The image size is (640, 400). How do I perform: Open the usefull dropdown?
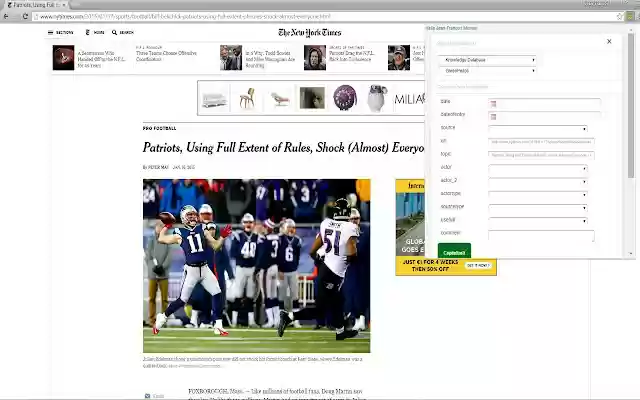(x=538, y=221)
